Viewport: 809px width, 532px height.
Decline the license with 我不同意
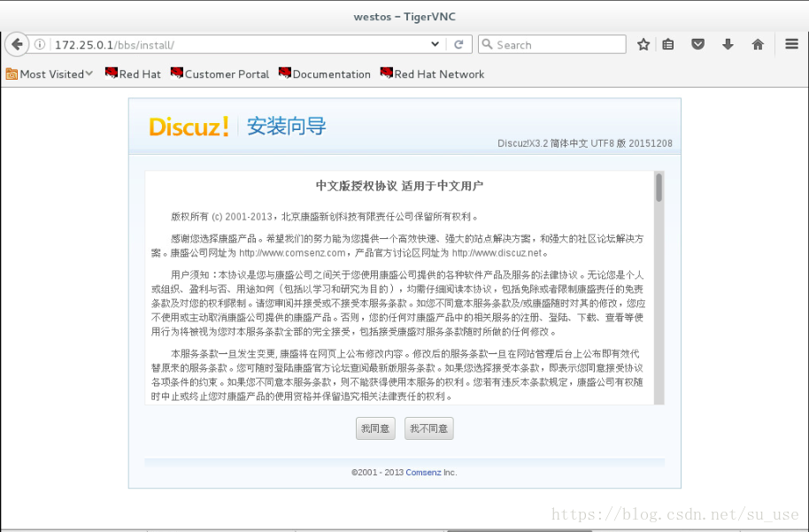[x=428, y=428]
